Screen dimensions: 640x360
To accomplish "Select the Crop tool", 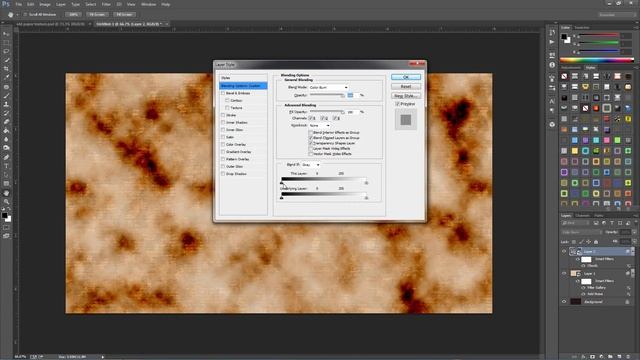I will tap(6, 69).
